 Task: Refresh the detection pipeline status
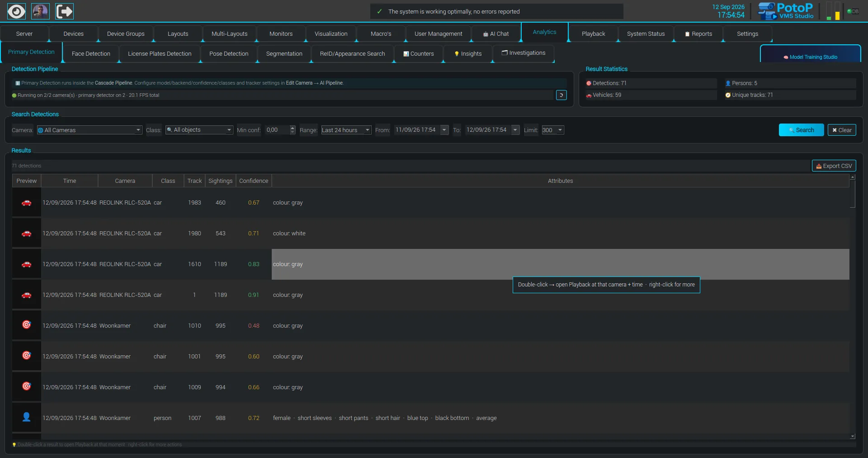[561, 95]
